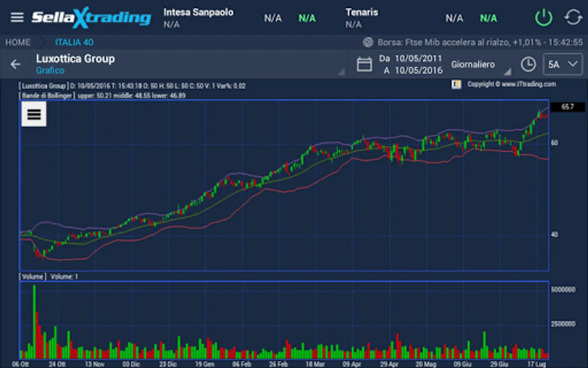
Task: Click the 2500000 volume axis label
Action: pos(563,324)
